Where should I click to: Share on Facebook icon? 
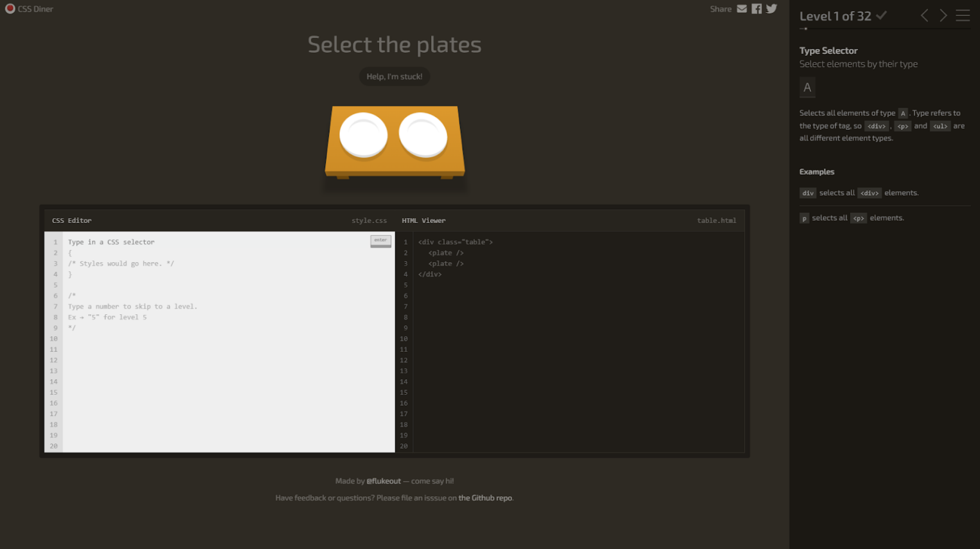point(756,9)
